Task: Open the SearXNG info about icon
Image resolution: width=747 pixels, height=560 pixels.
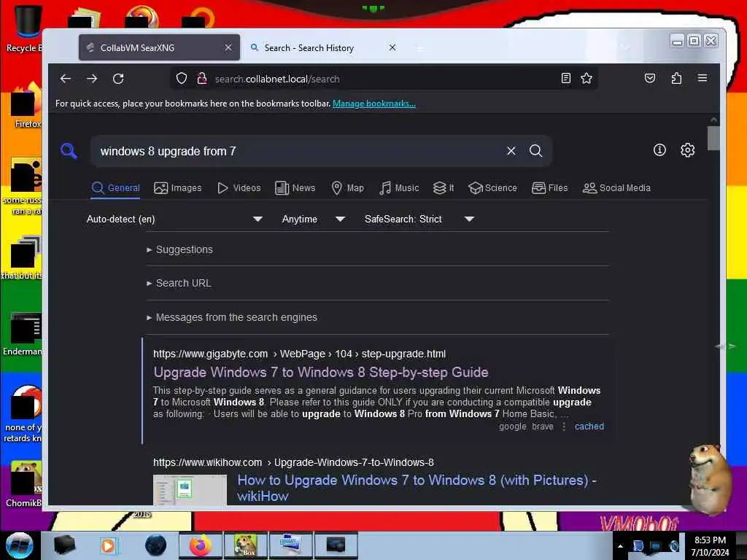Action: [x=659, y=150]
